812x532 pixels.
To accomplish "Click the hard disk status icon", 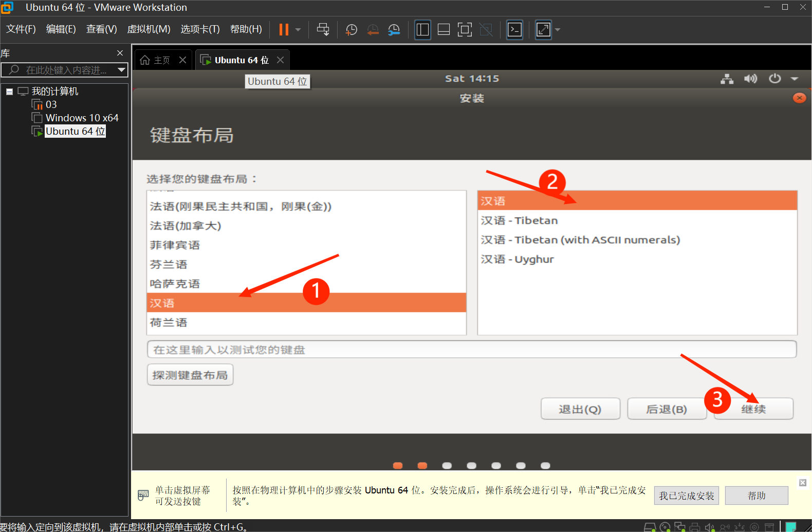I will pyautogui.click(x=650, y=527).
